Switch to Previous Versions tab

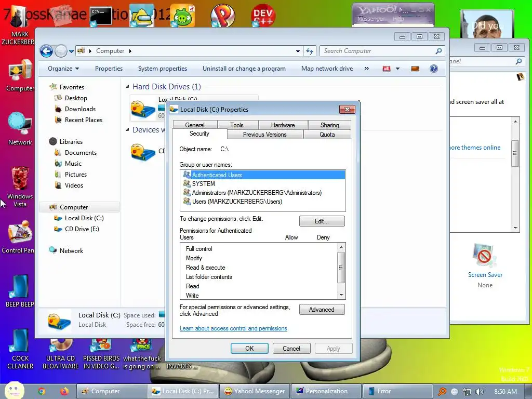point(264,135)
